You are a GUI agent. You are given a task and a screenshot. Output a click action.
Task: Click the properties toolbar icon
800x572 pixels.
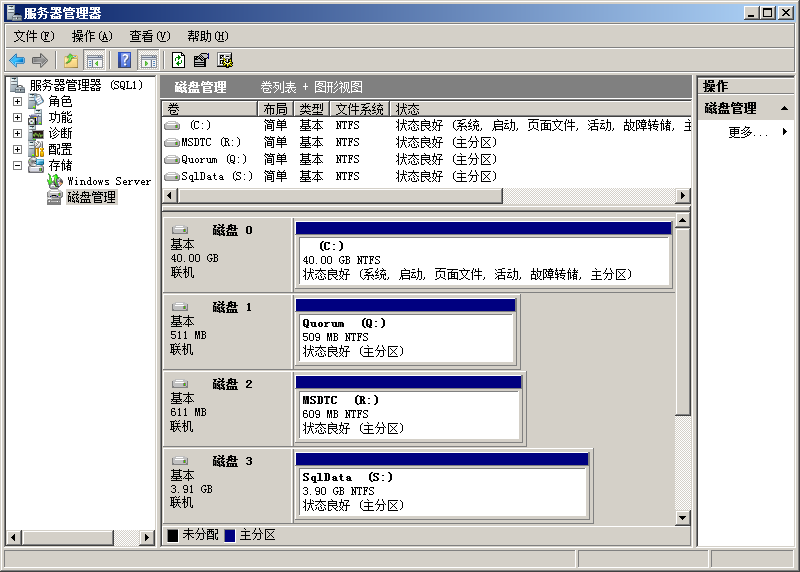coord(201,60)
